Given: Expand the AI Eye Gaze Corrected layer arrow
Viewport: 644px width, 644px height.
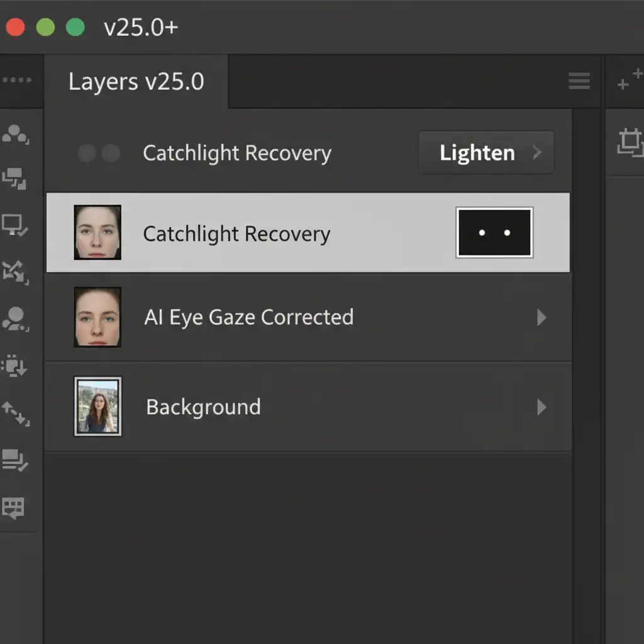Looking at the screenshot, I should (x=541, y=318).
